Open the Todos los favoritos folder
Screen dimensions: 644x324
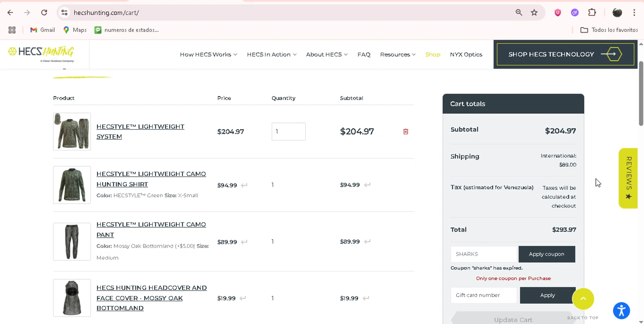[x=609, y=30]
